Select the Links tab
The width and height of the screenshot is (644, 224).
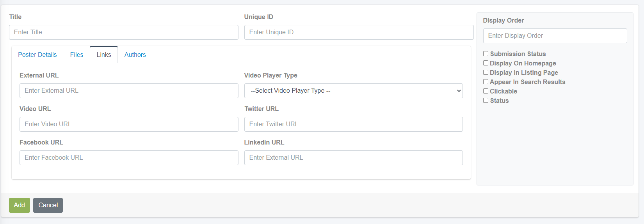click(104, 55)
